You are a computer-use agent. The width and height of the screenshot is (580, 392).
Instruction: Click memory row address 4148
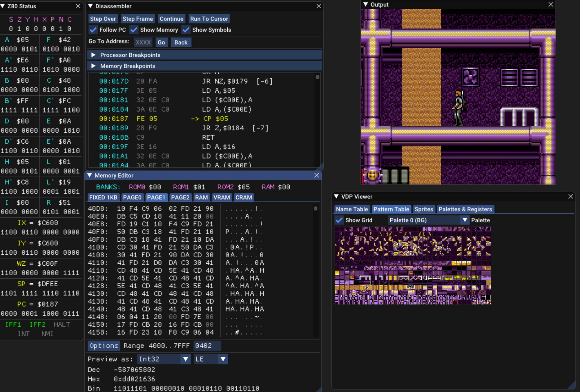98,317
